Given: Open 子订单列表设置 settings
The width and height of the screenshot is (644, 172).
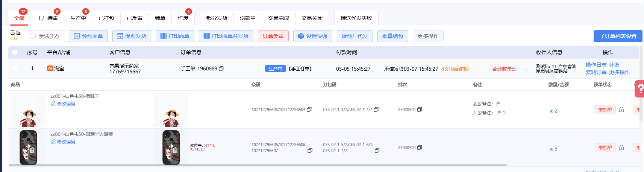Looking at the screenshot, I should pos(618,36).
